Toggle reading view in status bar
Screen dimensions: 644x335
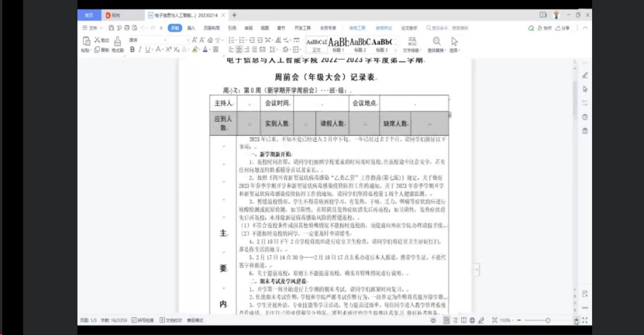point(463,320)
